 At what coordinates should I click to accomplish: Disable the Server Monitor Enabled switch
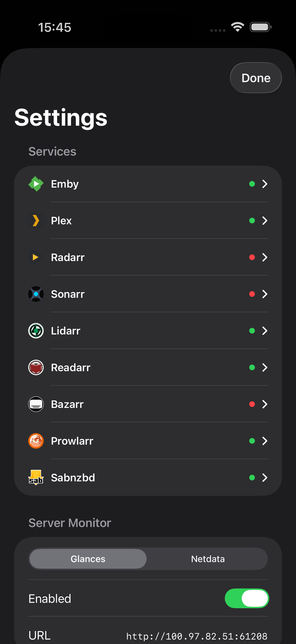(247, 598)
